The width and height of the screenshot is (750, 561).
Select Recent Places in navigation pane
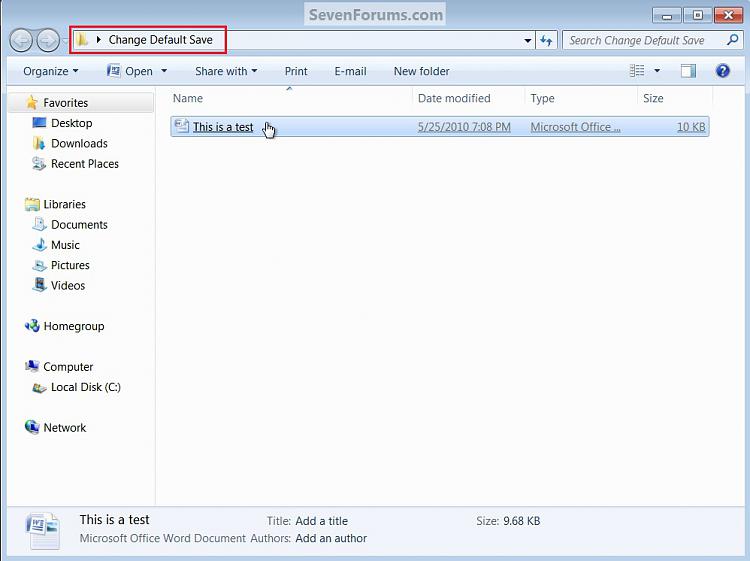coord(85,164)
